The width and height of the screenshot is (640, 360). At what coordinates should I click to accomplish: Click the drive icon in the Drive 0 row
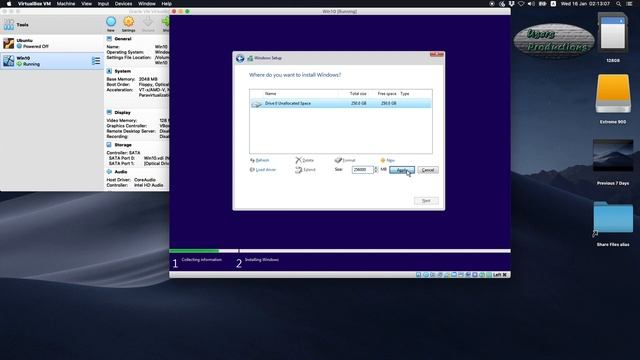[256, 104]
